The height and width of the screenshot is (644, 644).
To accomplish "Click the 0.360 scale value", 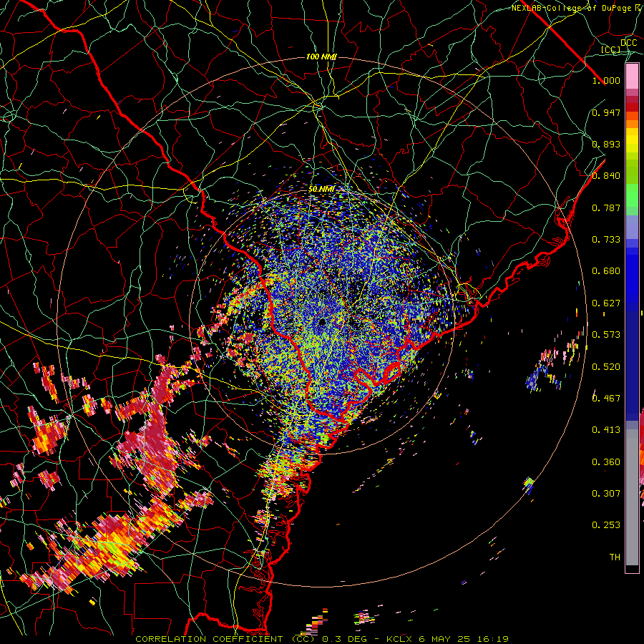I will tap(606, 462).
